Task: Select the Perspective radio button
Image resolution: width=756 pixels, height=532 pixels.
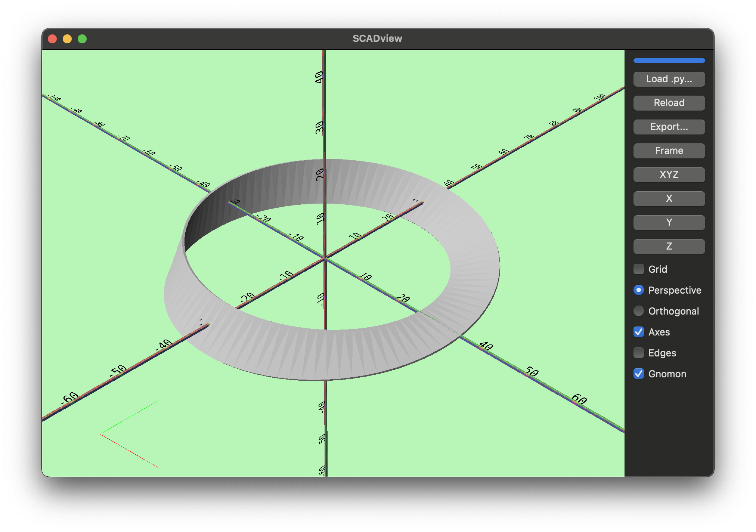Action: pos(639,290)
